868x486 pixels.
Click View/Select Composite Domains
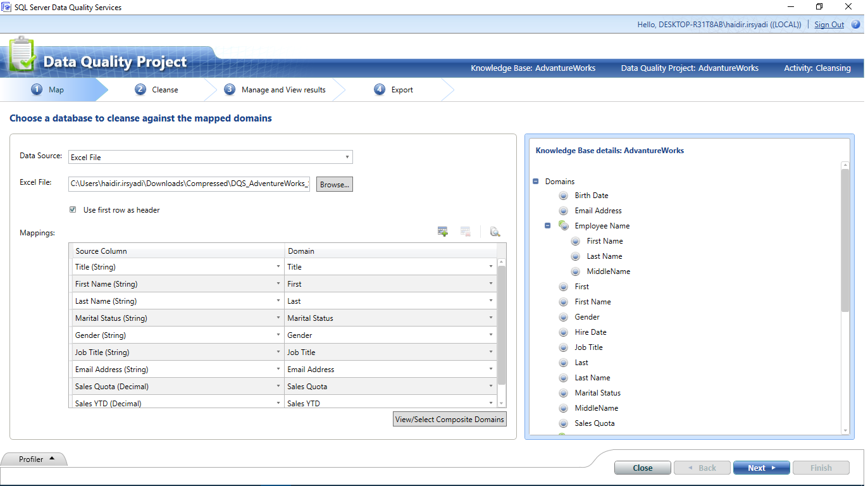tap(449, 418)
